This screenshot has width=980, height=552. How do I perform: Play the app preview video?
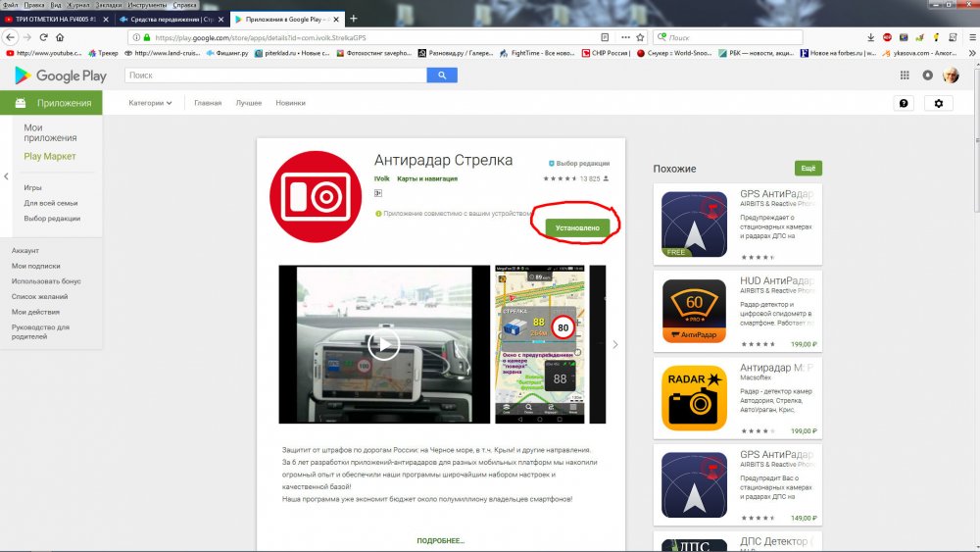pyautogui.click(x=383, y=344)
